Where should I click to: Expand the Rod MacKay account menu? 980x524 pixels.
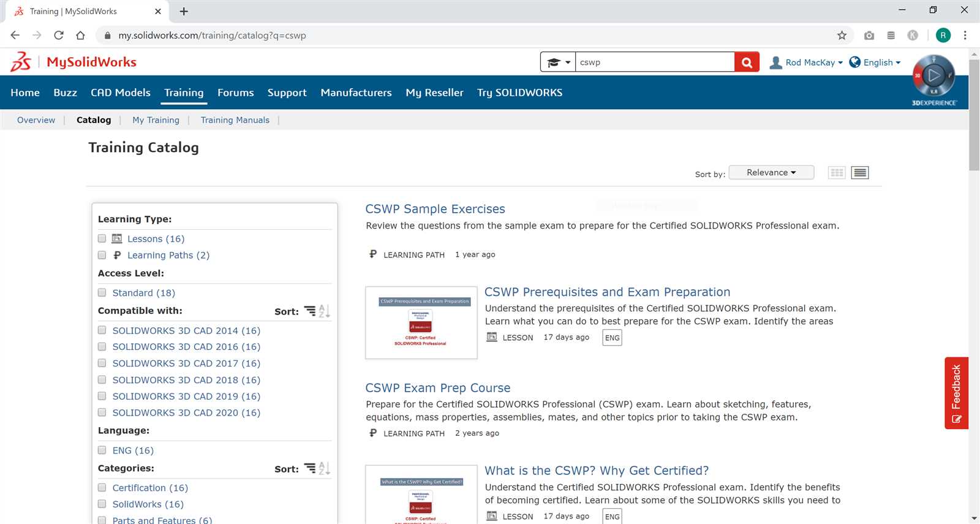click(x=815, y=63)
